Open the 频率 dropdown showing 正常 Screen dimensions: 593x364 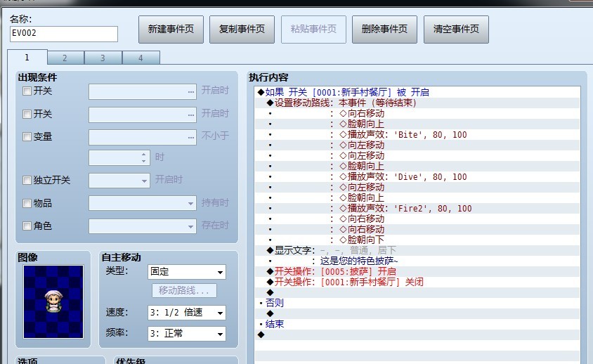pos(187,334)
